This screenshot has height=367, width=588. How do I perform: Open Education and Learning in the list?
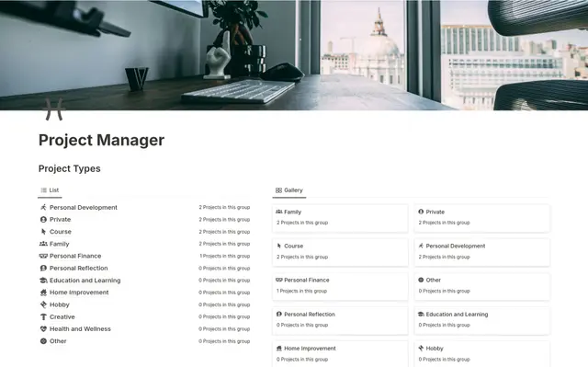85,281
